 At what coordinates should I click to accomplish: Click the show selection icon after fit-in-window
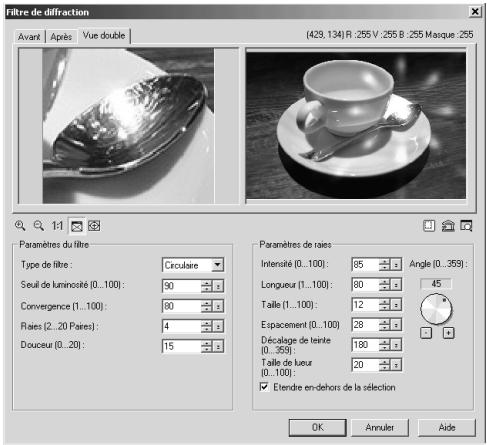pyautogui.click(x=94, y=226)
